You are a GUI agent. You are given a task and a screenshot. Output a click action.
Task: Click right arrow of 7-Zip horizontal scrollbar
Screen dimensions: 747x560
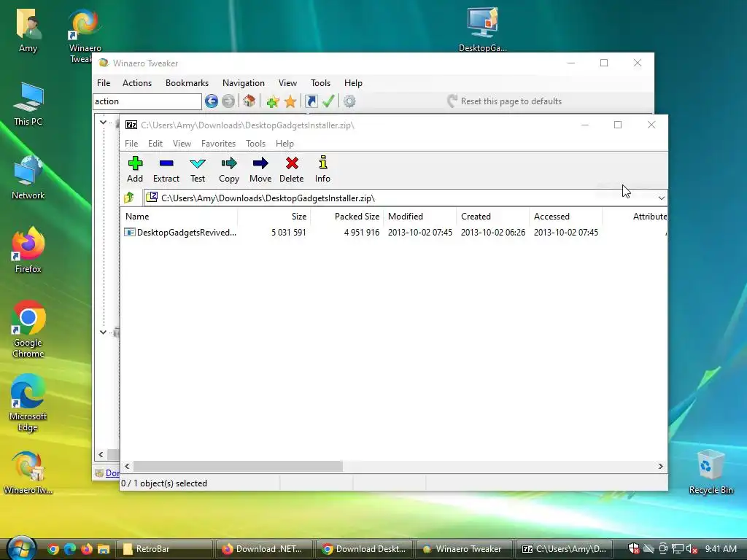pos(660,466)
